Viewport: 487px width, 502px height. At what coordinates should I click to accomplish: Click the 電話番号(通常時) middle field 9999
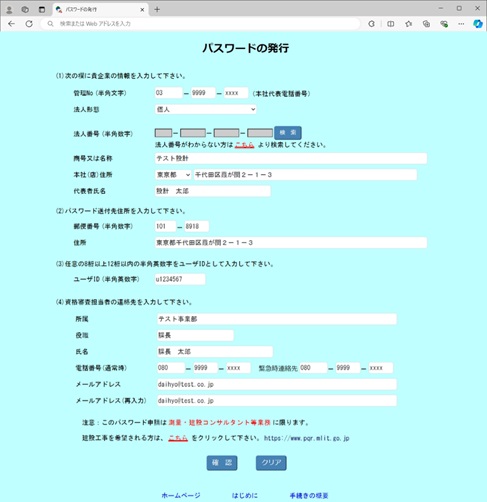click(x=205, y=368)
